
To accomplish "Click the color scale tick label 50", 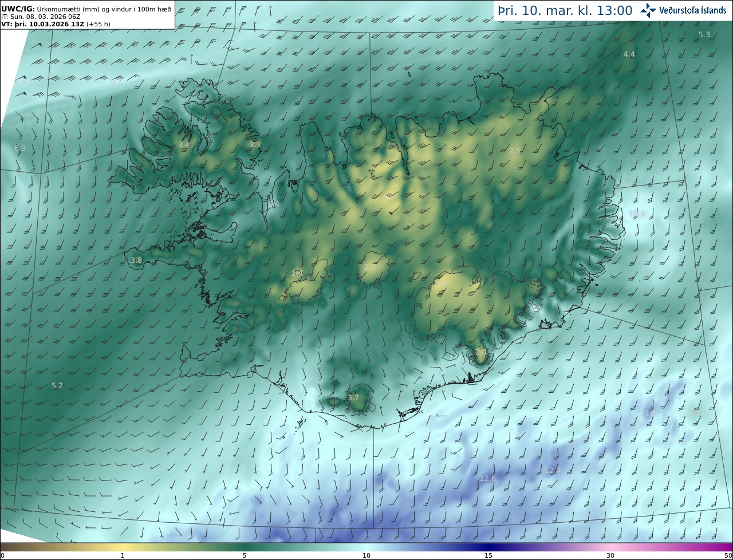I will point(728,555).
